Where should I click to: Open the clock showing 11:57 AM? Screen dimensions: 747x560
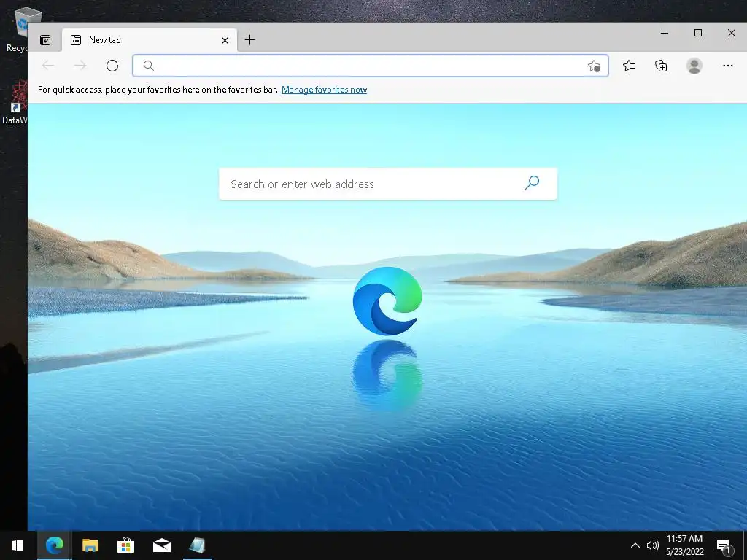(x=684, y=545)
